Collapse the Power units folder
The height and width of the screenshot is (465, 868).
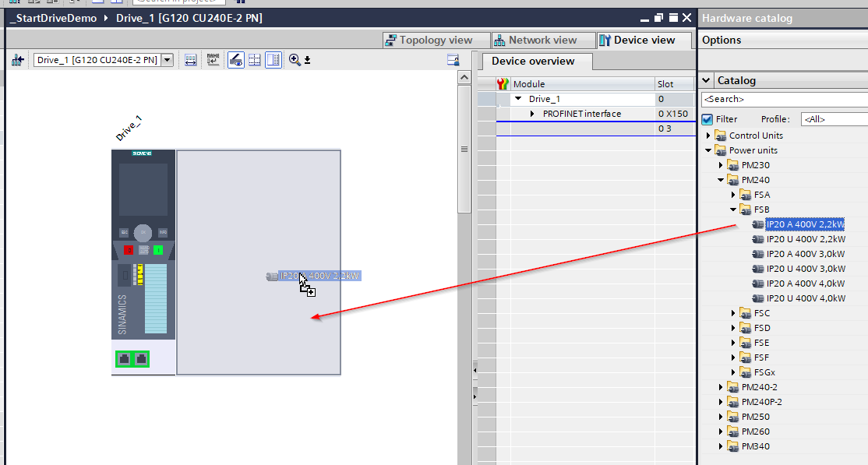point(708,150)
